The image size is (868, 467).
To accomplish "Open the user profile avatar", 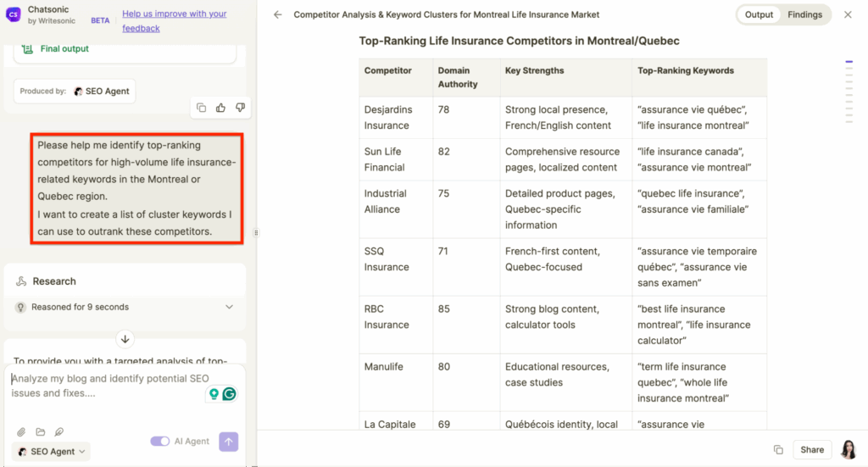I will coord(849,450).
